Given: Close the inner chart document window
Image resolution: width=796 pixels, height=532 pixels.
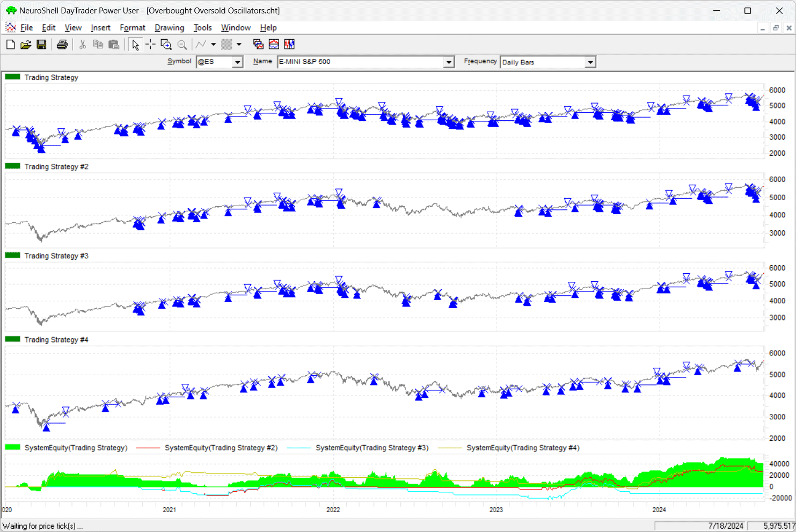Looking at the screenshot, I should pyautogui.click(x=789, y=28).
